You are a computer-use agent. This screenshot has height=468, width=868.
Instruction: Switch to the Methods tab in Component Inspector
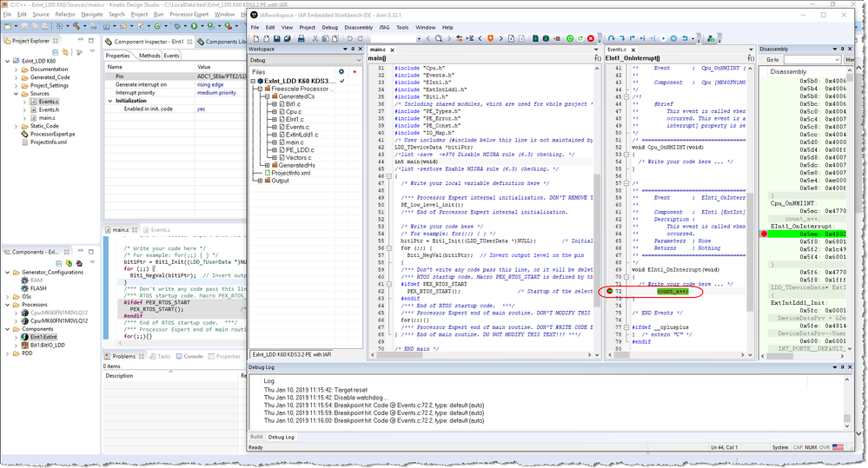149,56
